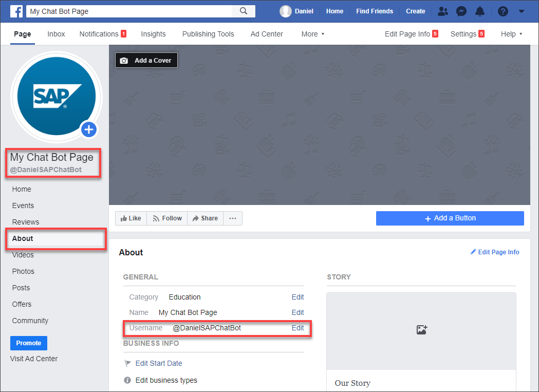Open the friend requests icon
Image resolution: width=539 pixels, height=392 pixels.
pyautogui.click(x=443, y=11)
